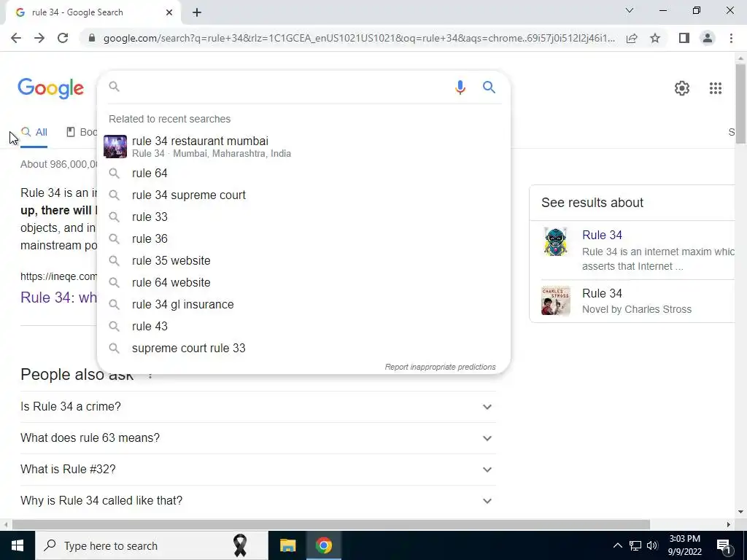Select the Books search tab

point(81,133)
